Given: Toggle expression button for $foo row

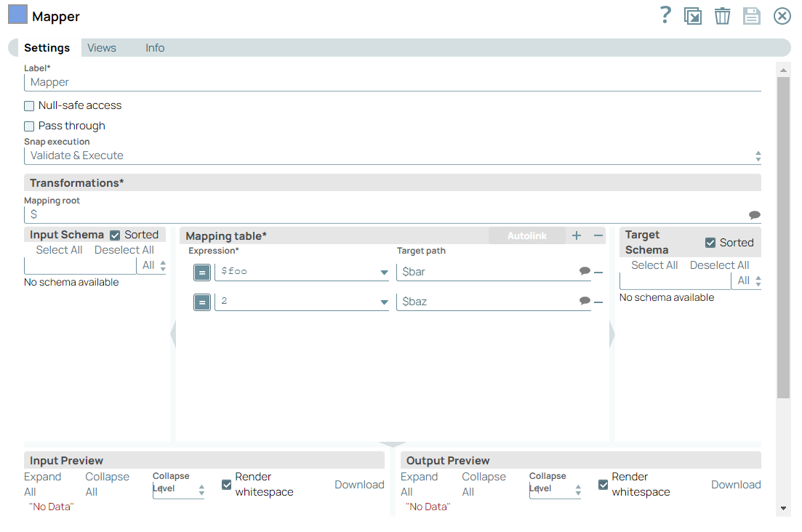Looking at the screenshot, I should pos(202,272).
